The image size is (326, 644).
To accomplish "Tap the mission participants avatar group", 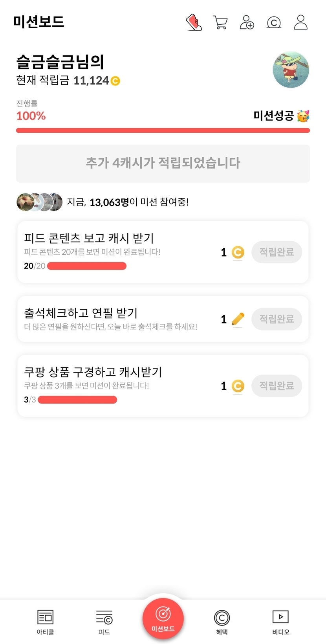I will point(39,202).
